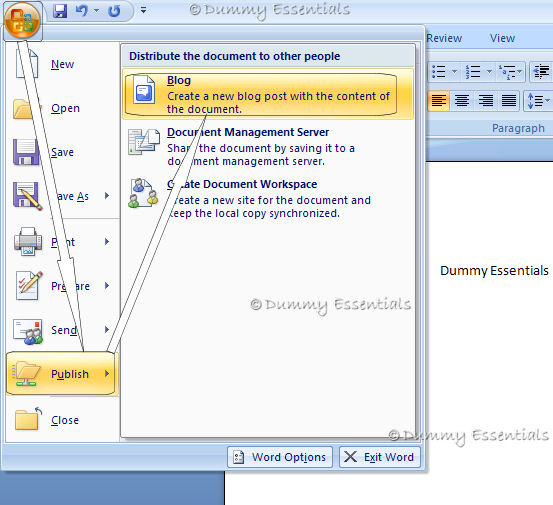Select New from the Office menu

(63, 65)
